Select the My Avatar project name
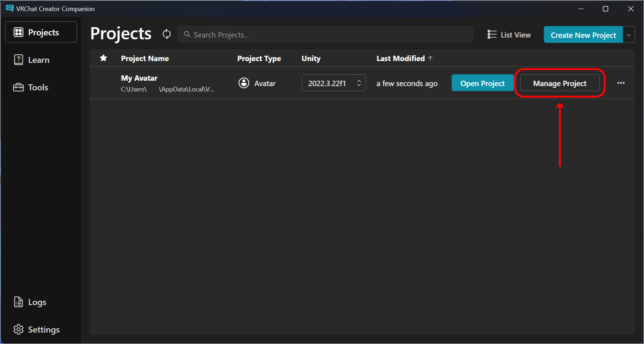Image resolution: width=644 pixels, height=344 pixels. [x=139, y=78]
